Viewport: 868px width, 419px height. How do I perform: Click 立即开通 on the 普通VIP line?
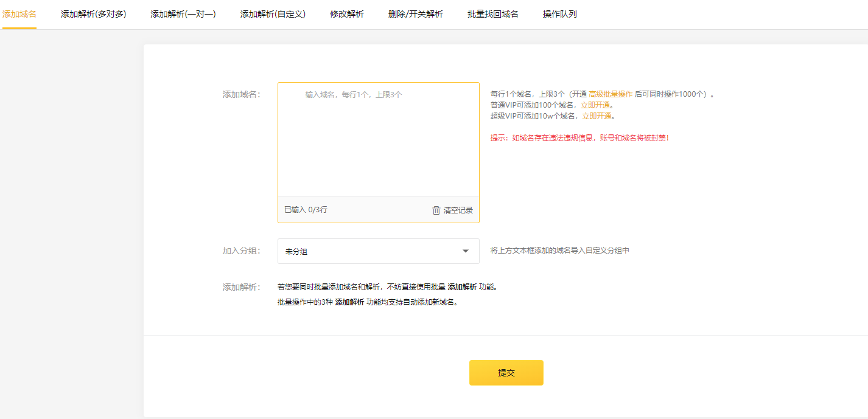[595, 105]
